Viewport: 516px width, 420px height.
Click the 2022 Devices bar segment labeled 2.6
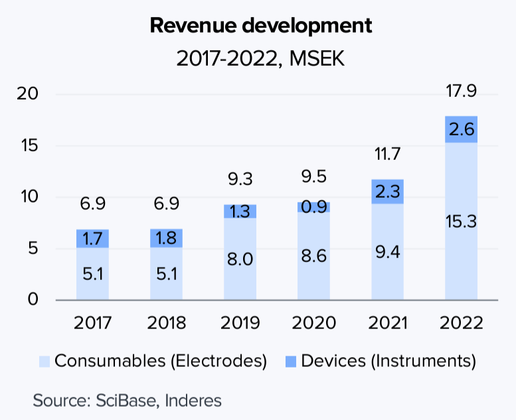461,129
